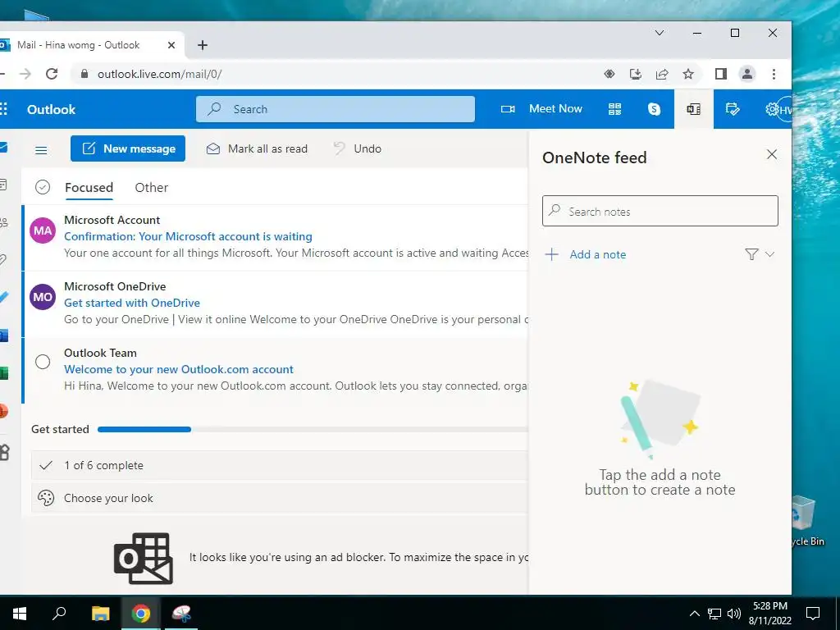Open the My Day calendar-check icon
This screenshot has width=840, height=630.
click(x=733, y=109)
